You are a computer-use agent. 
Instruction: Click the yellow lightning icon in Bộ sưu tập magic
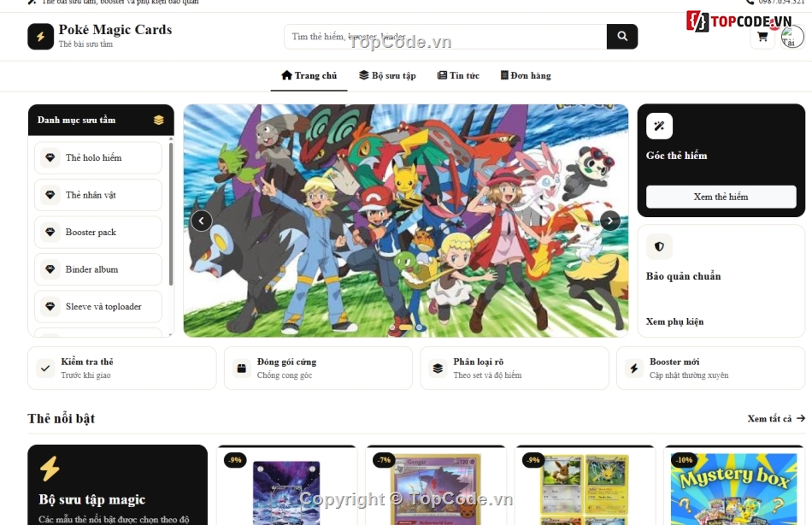pyautogui.click(x=50, y=469)
